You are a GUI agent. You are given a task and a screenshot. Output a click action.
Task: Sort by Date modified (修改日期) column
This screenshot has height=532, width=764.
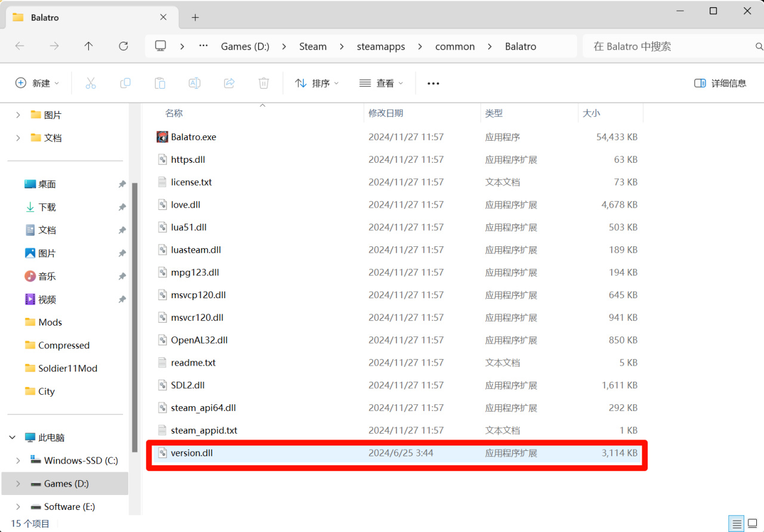click(422, 113)
